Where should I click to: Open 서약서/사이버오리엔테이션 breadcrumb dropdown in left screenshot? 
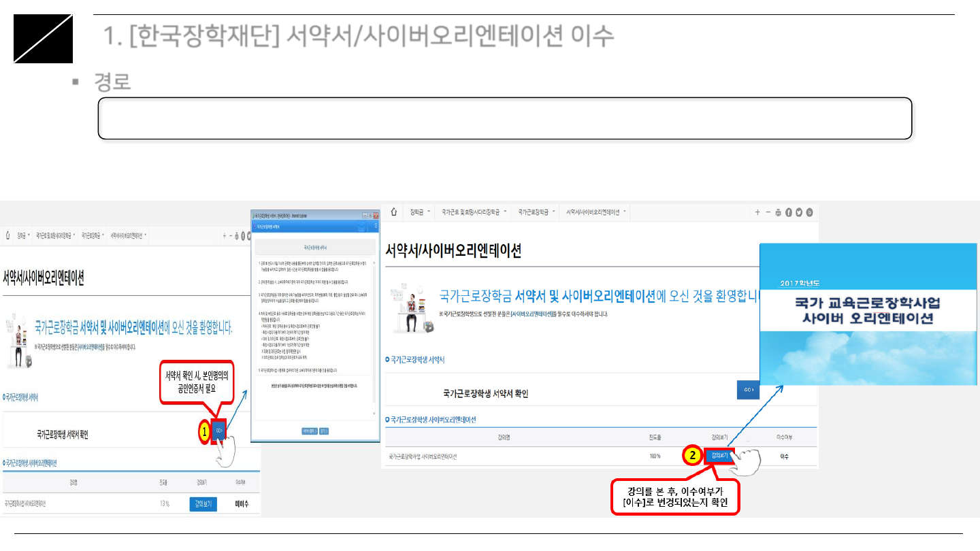[129, 235]
